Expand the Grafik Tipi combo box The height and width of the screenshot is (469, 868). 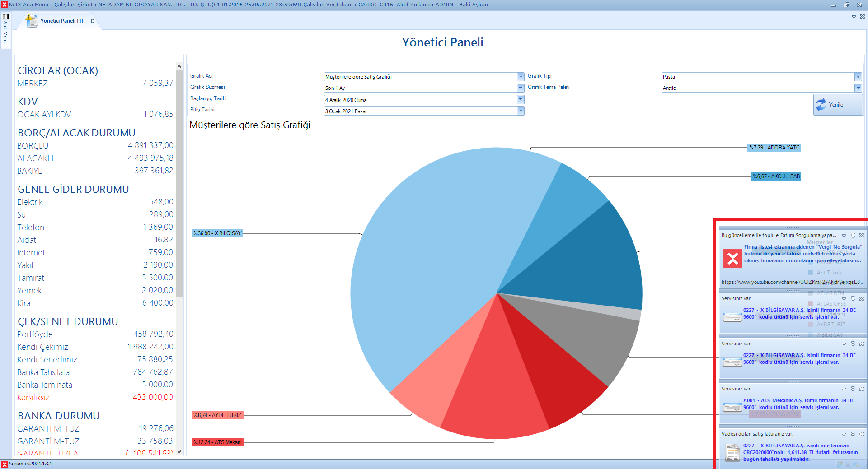coord(858,77)
